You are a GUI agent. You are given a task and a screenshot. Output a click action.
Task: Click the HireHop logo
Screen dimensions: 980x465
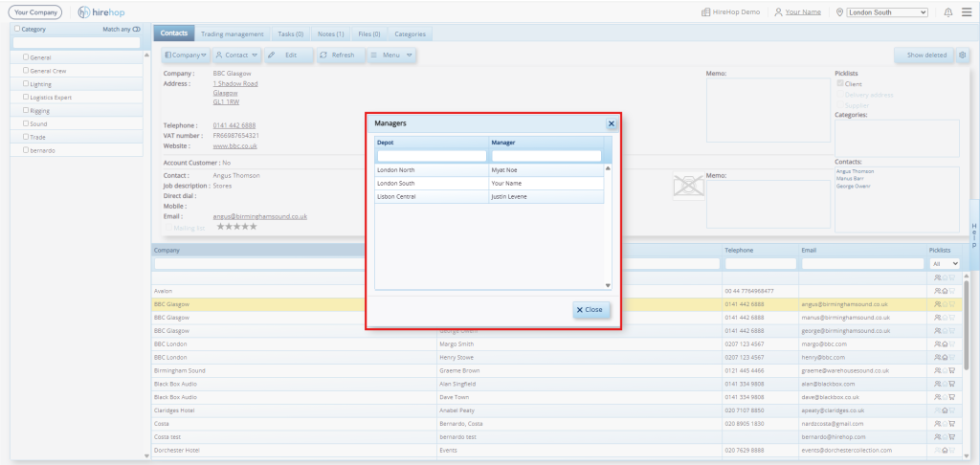pos(101,11)
